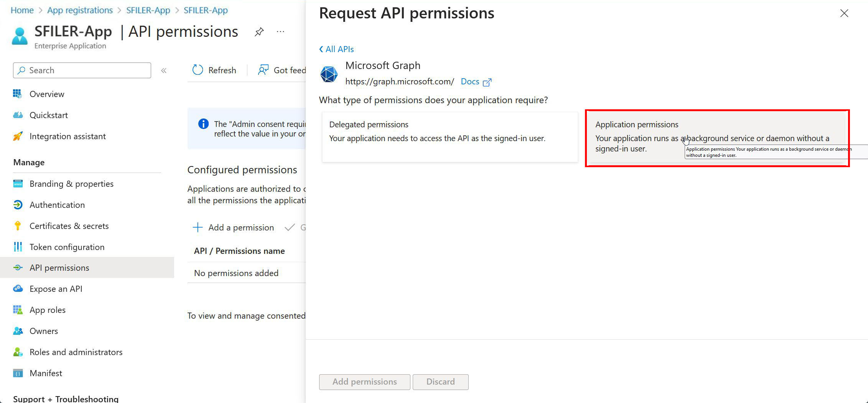Click the Expose an API cloud icon
868x403 pixels.
(18, 289)
